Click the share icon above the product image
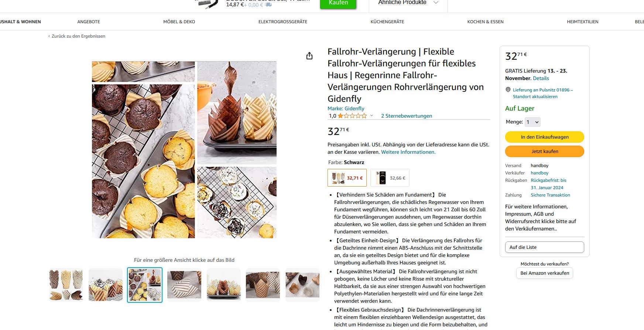Image resolution: width=644 pixels, height=330 pixels. [x=309, y=56]
